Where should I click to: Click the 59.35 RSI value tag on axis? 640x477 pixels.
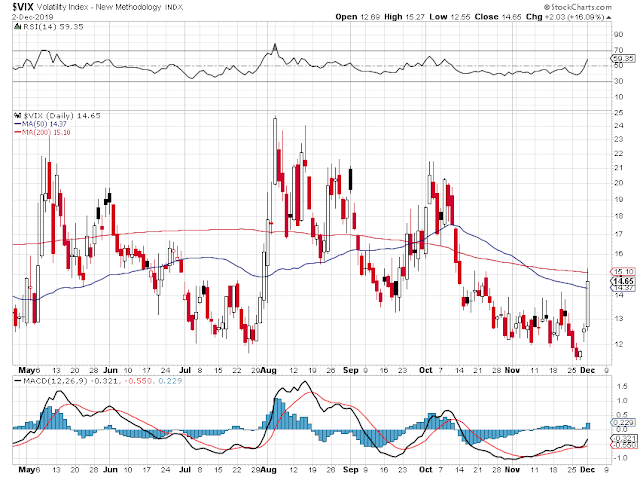(624, 59)
